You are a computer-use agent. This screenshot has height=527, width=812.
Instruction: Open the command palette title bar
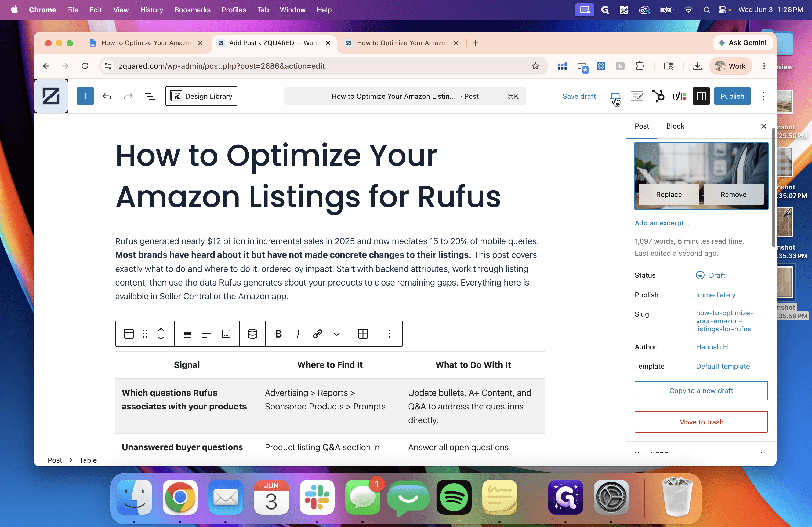405,96
